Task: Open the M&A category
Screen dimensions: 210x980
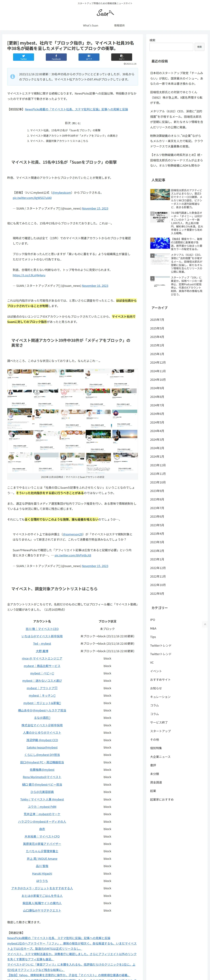Action: [x=153, y=629]
